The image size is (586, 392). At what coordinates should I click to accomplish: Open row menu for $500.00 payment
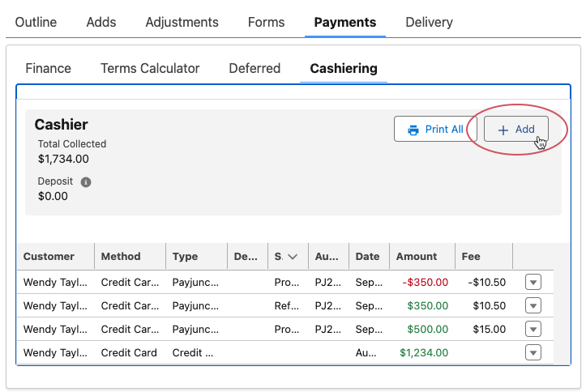point(533,330)
